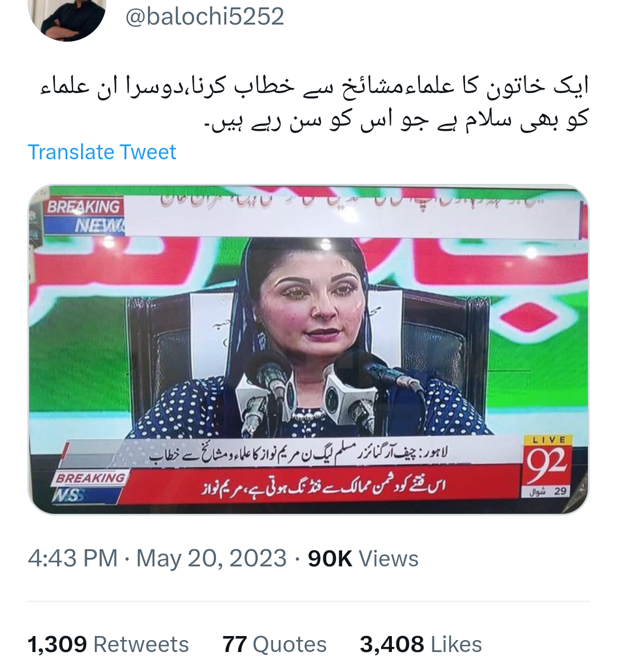617x672 pixels.
Task: View the 90K Views analytics
Action: tap(363, 558)
